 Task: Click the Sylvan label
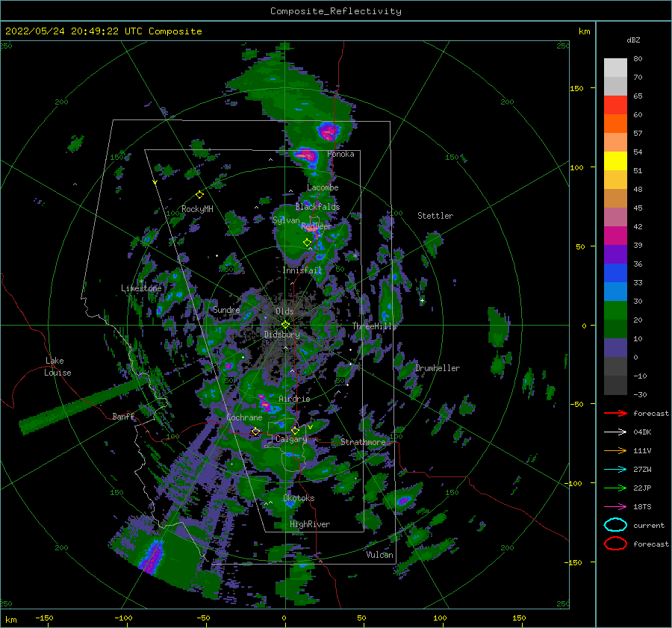pos(286,220)
